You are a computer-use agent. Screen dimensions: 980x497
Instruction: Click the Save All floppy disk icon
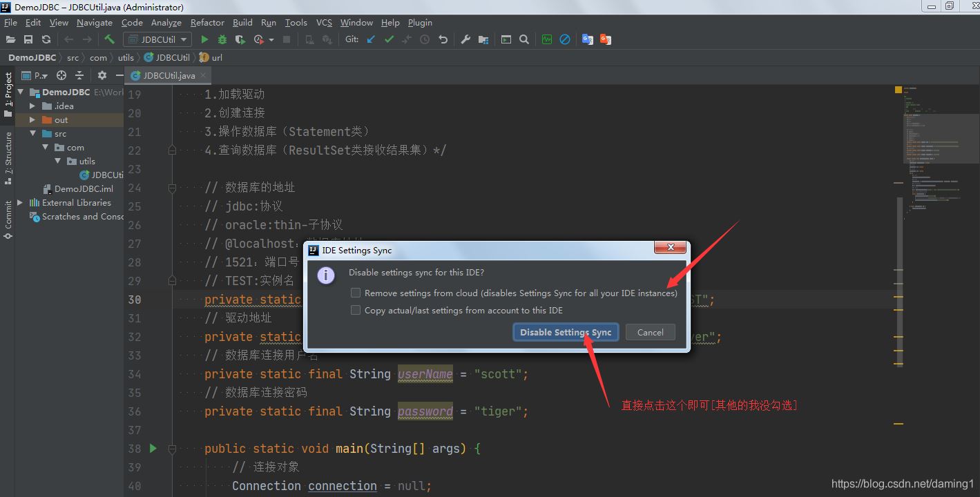click(x=28, y=39)
